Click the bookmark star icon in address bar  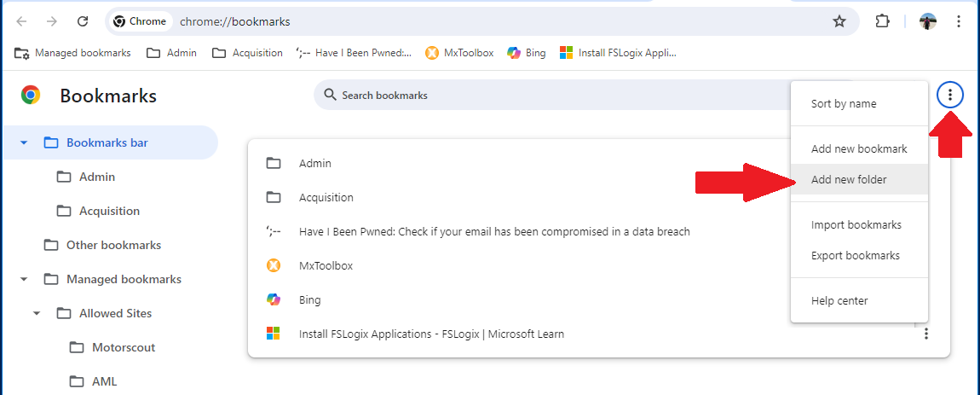[839, 21]
